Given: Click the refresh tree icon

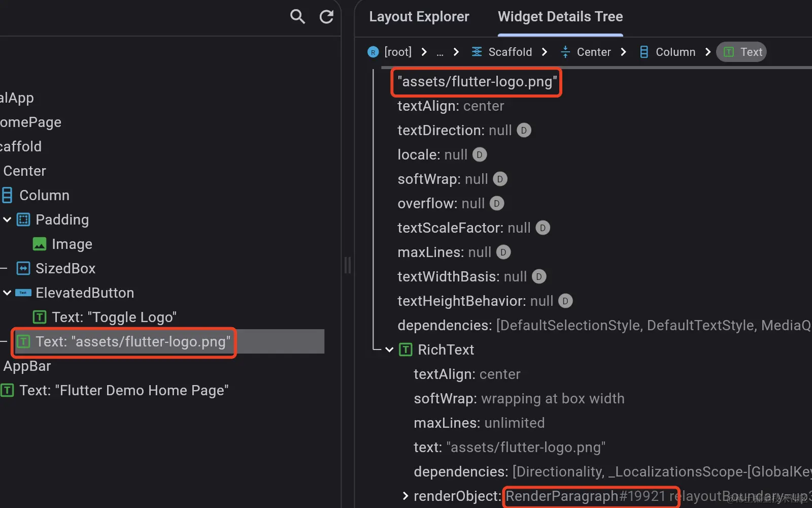Looking at the screenshot, I should pos(326,17).
